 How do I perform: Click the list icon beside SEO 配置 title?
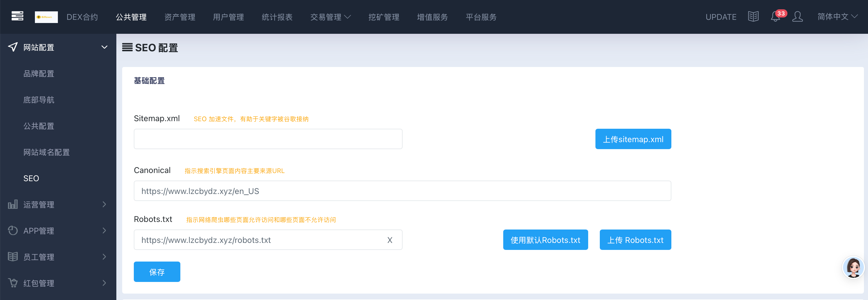127,47
